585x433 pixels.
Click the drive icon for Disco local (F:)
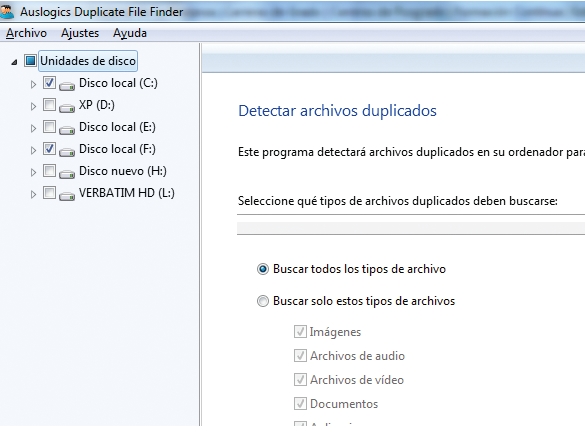67,152
